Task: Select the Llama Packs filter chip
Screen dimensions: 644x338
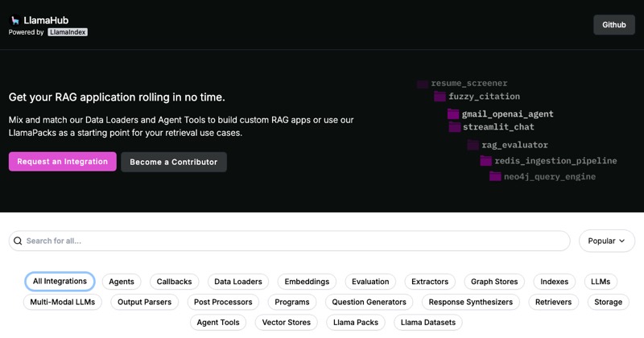Action: point(356,323)
